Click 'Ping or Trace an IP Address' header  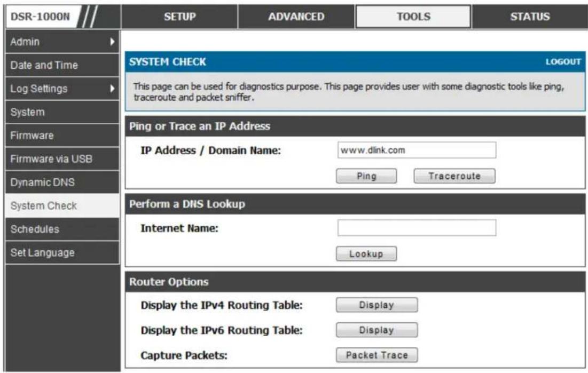click(200, 126)
